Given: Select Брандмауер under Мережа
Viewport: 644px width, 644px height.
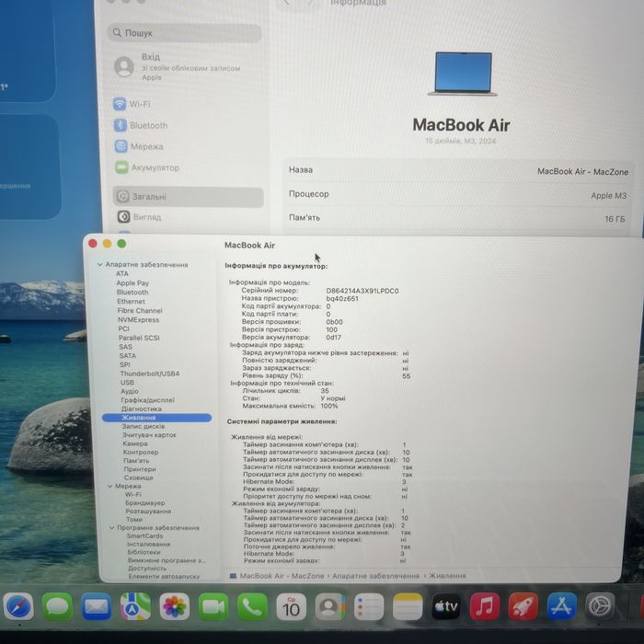Looking at the screenshot, I should [x=145, y=502].
